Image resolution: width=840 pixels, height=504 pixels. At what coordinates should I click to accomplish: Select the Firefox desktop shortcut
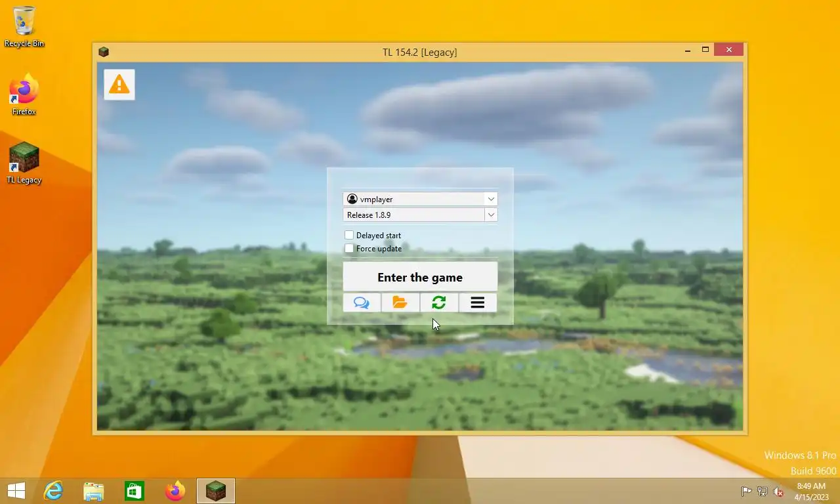click(24, 95)
